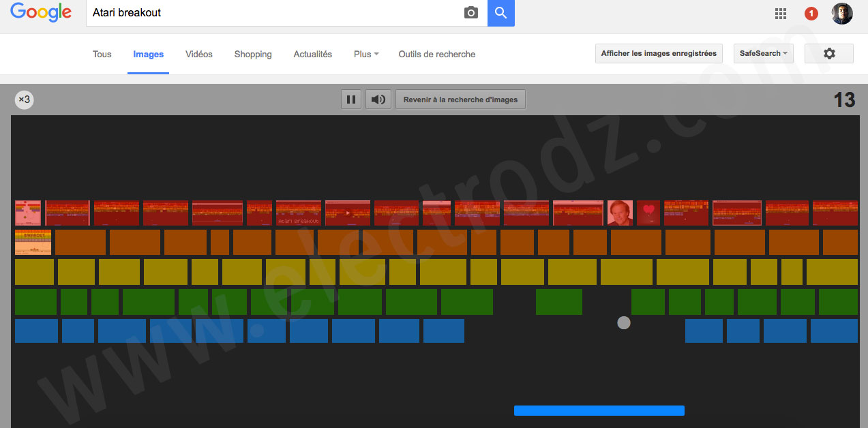Click Afficher les images enregistrées

[659, 53]
